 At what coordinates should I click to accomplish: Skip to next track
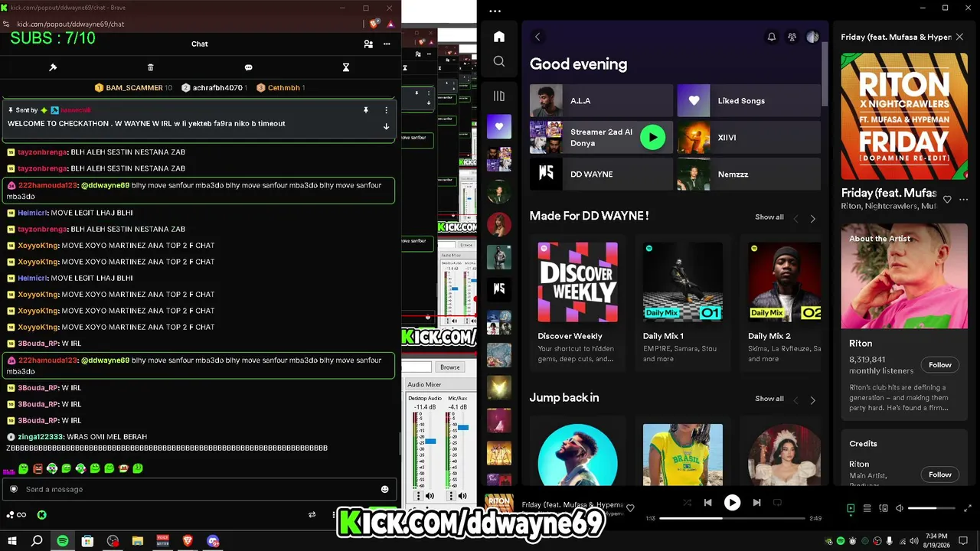(x=756, y=503)
